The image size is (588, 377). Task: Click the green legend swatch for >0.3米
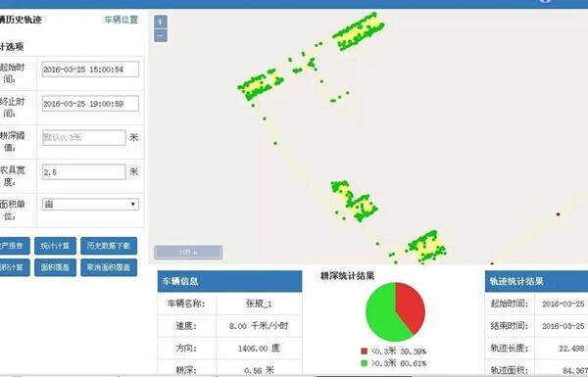(x=364, y=363)
